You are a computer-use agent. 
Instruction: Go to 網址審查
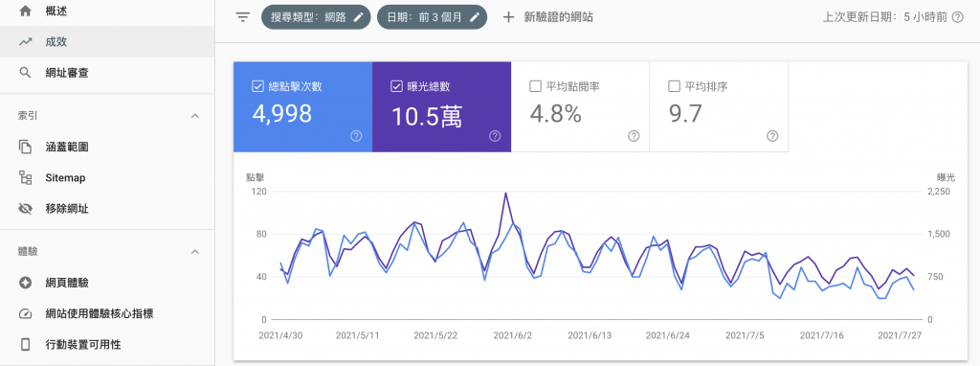tap(107, 73)
